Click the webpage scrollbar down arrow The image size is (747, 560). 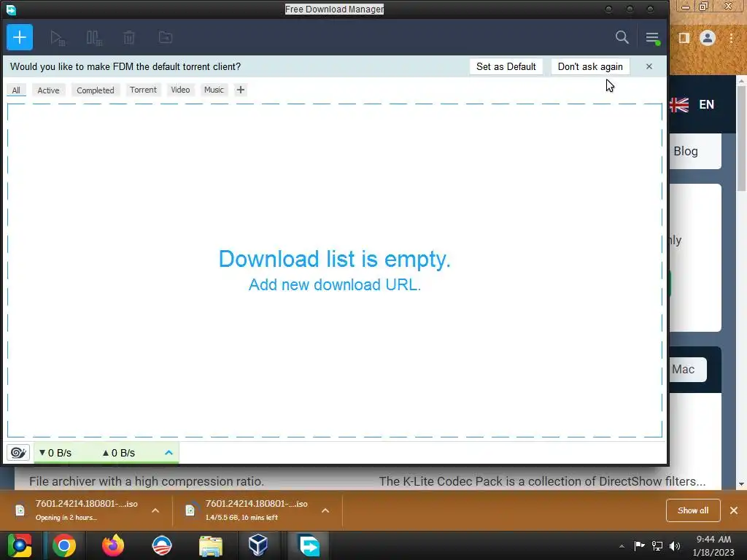point(741,484)
